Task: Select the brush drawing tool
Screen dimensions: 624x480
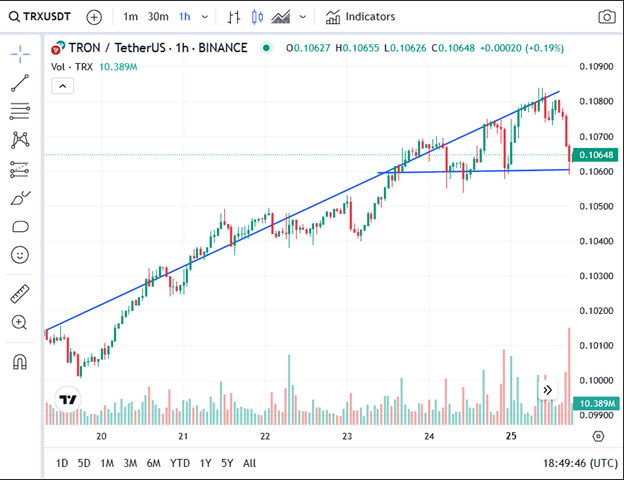Action: (x=20, y=198)
